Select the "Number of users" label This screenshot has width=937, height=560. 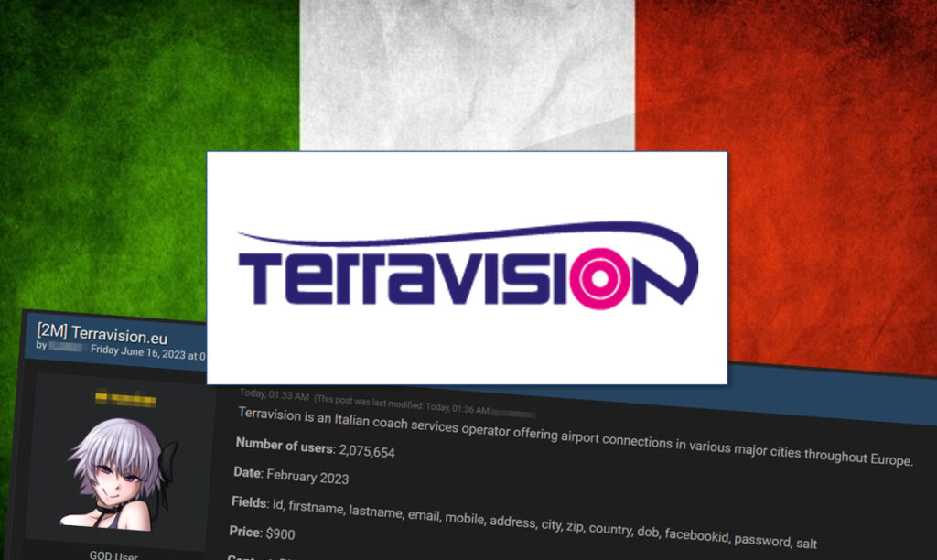[x=285, y=445]
